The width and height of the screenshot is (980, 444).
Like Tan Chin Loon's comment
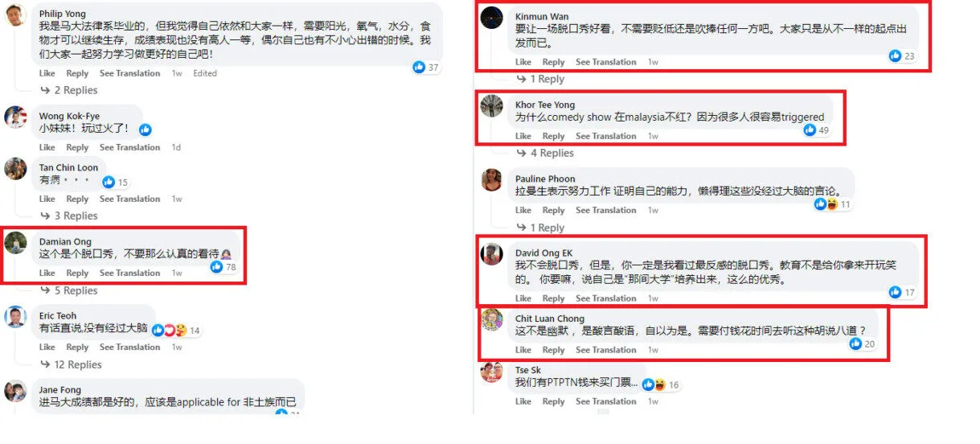pos(47,199)
